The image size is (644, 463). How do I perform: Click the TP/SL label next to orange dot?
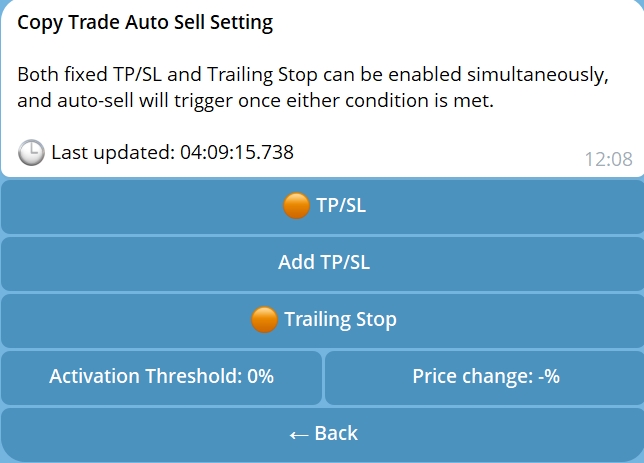[341, 205]
